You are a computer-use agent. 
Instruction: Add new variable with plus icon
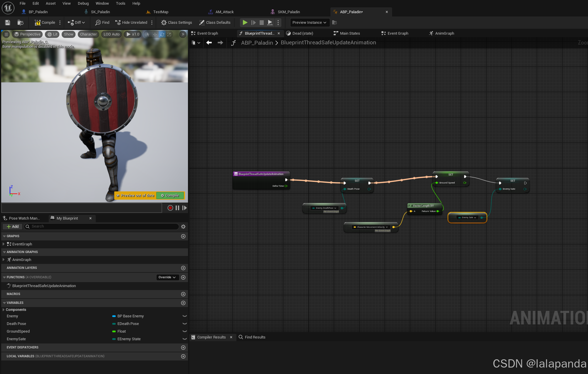183,303
